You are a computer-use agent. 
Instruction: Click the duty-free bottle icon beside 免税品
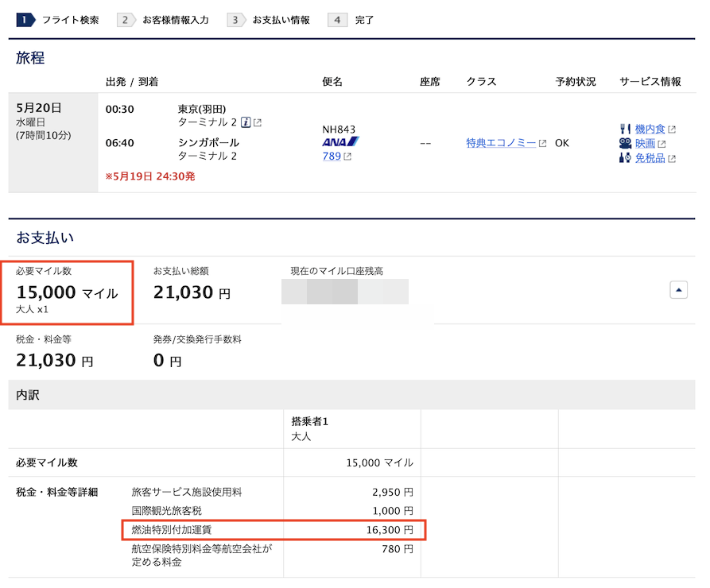pyautogui.click(x=625, y=158)
